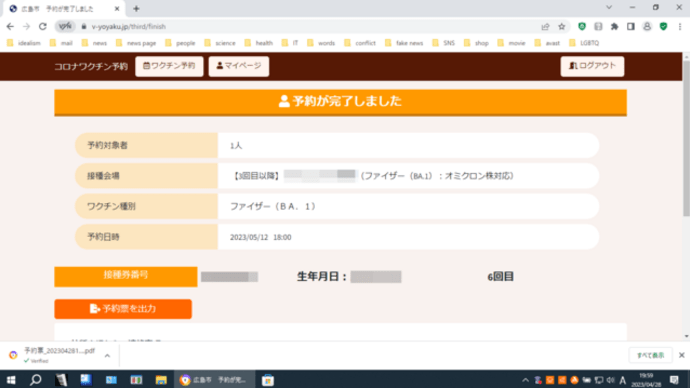Open the IT bookmark folder
The image size is (690, 388).
coord(290,43)
